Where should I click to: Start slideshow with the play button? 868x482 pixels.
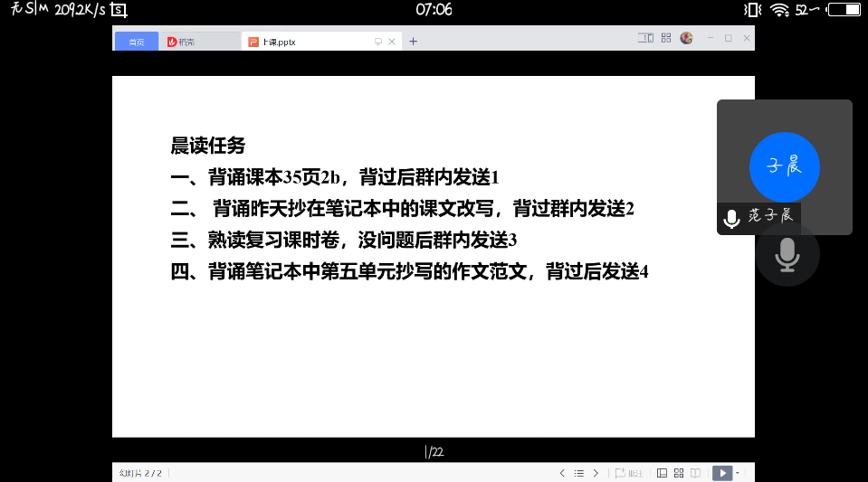722,473
